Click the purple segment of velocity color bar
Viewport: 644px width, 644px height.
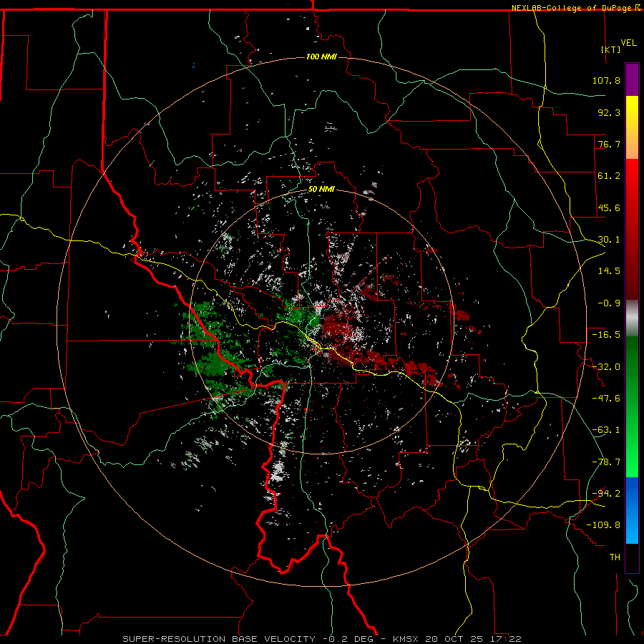coord(632,79)
